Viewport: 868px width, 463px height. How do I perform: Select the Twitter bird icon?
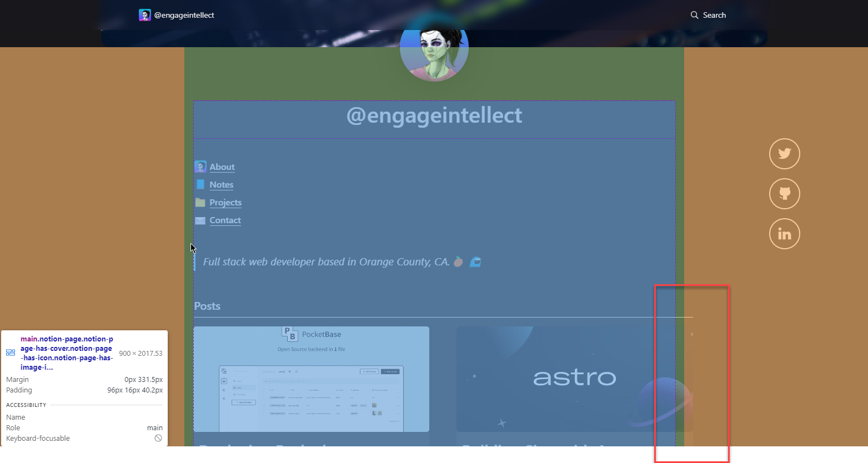click(784, 154)
